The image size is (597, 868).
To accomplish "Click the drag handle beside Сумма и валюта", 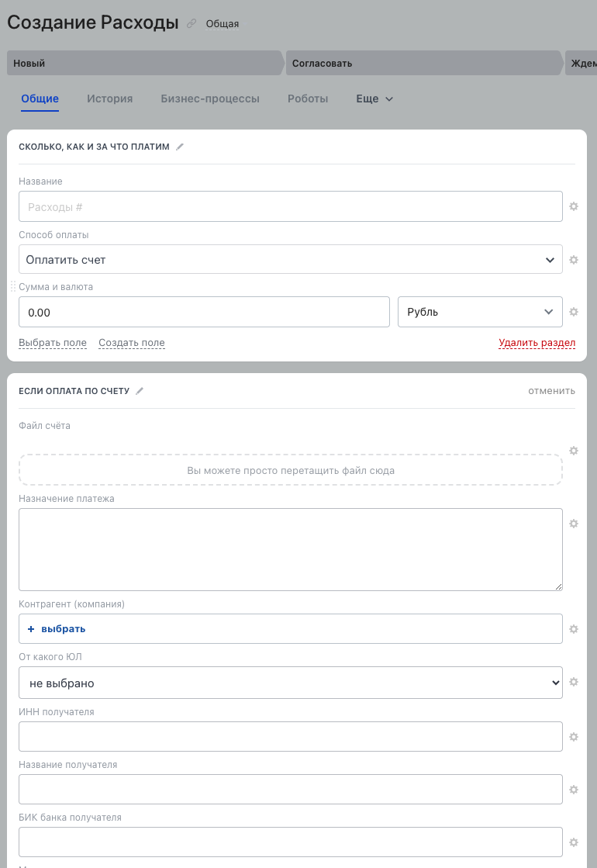I will click(x=12, y=286).
